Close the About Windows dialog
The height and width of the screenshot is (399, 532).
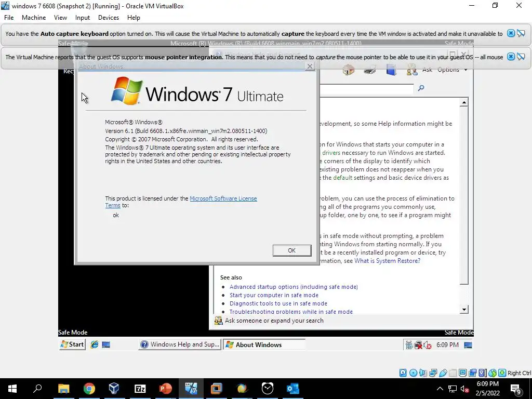[310, 66]
